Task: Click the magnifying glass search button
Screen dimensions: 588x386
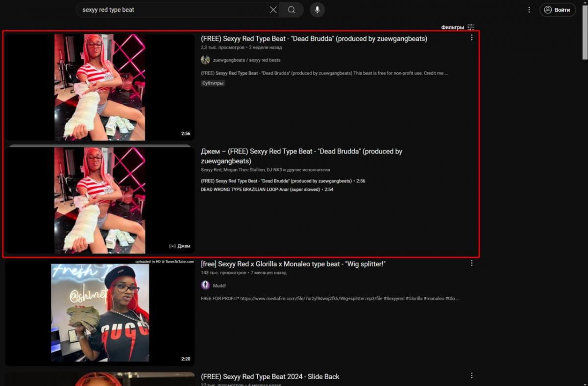Action: pos(292,10)
